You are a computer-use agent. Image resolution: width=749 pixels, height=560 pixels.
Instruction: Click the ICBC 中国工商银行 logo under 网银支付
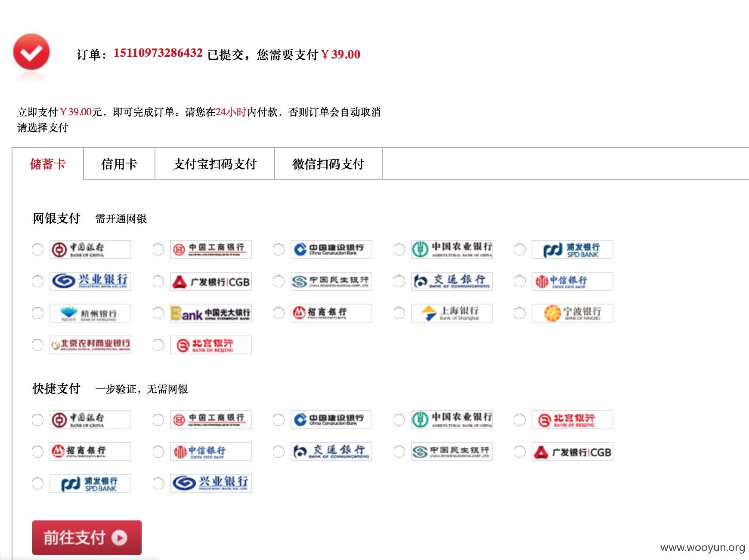(211, 249)
